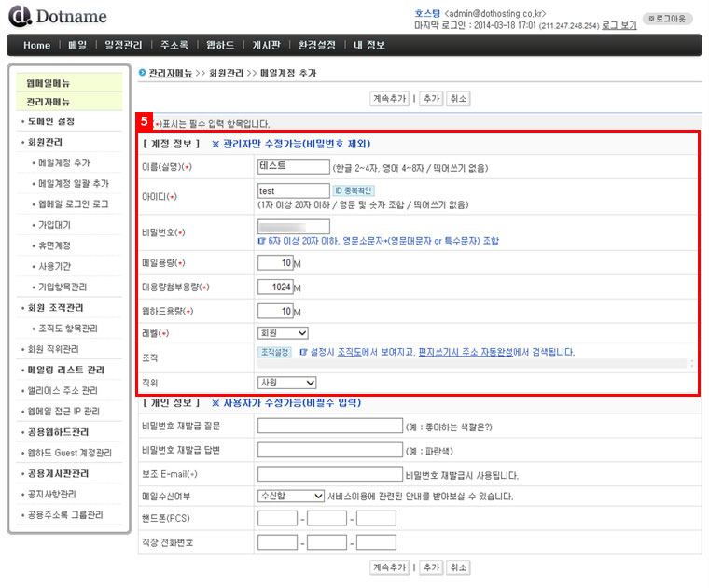709x588 pixels.
Task: Open 웹메일 로그인 로그 in sidebar
Action: tap(74, 203)
